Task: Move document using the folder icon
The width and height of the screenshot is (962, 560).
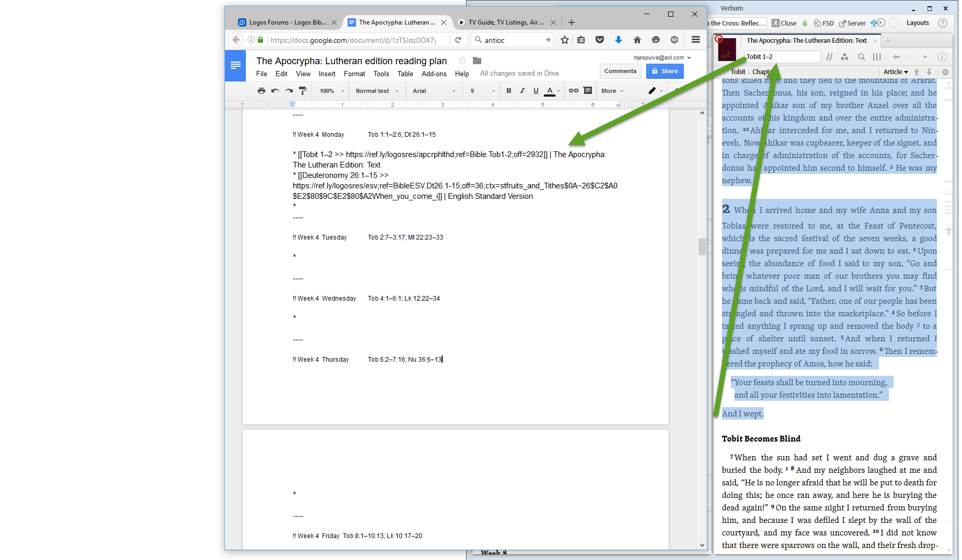Action: [477, 61]
